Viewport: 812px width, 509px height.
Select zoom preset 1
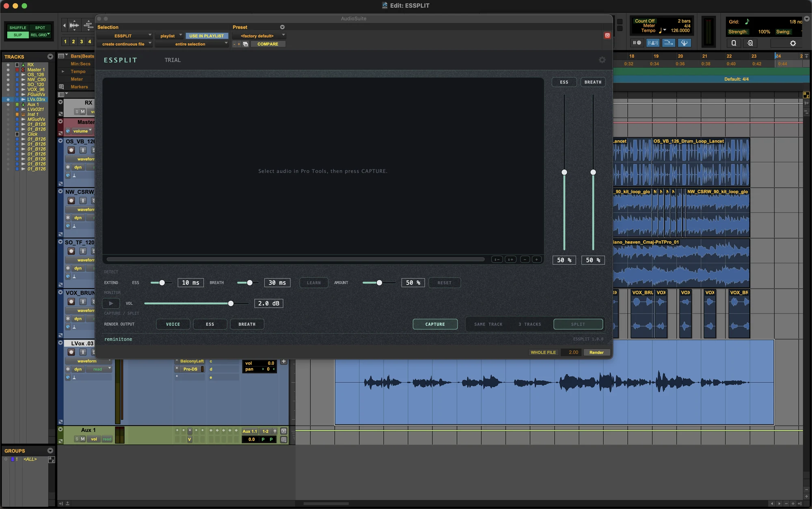click(65, 41)
